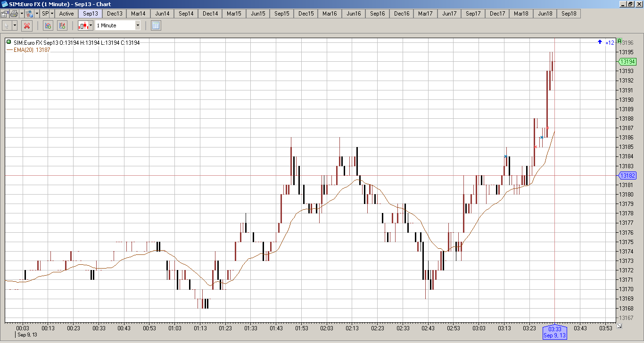Expand the printer options arrow

click(x=22, y=14)
